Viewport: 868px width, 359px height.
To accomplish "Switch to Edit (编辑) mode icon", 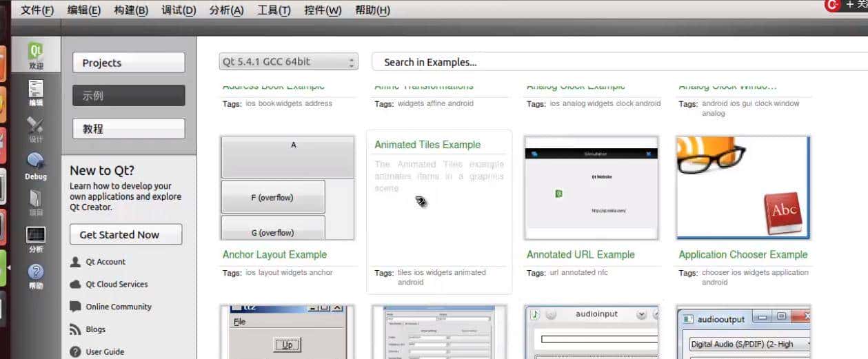I will (x=36, y=92).
